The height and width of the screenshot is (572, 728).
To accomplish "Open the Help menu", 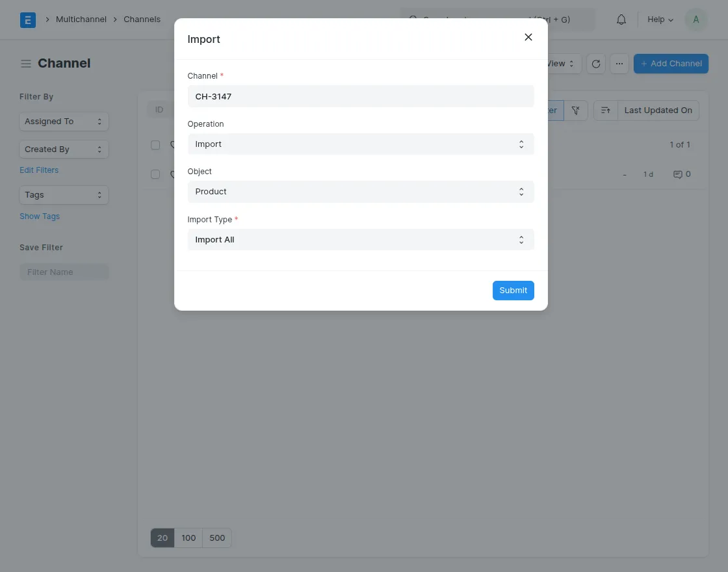I will click(x=660, y=19).
